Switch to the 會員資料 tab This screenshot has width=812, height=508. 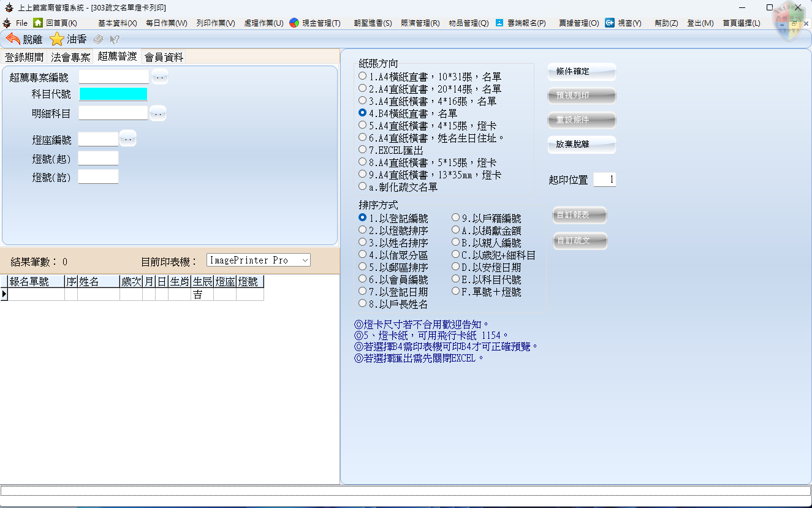[x=164, y=57]
